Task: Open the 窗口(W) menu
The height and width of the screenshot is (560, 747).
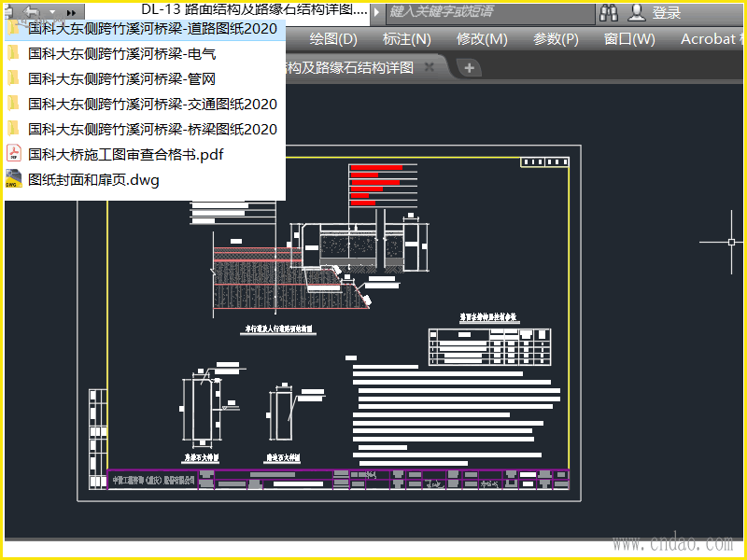Action: [x=629, y=39]
